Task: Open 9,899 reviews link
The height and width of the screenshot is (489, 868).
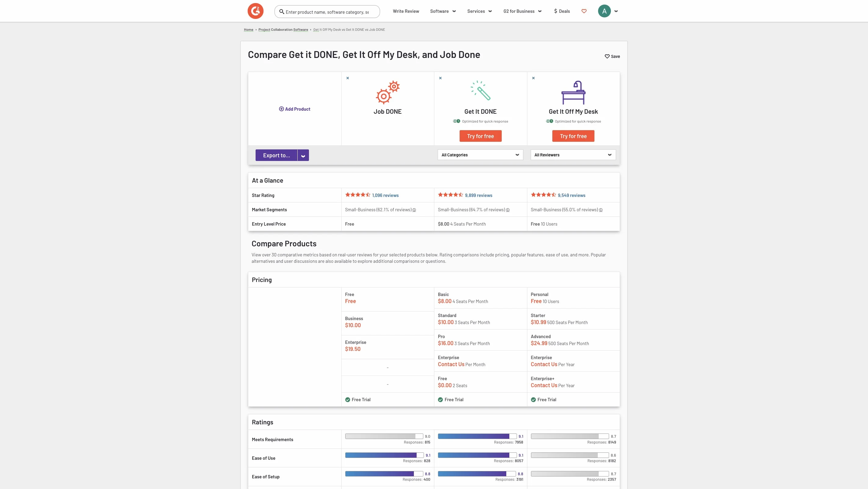Action: click(479, 195)
